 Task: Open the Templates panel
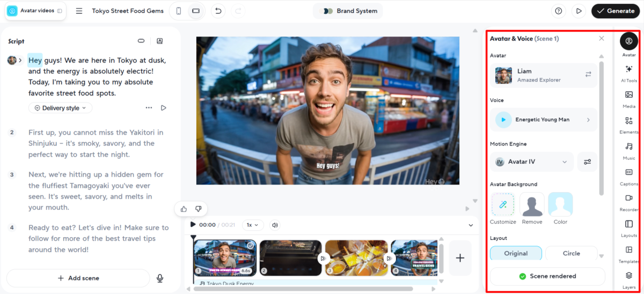(629, 254)
